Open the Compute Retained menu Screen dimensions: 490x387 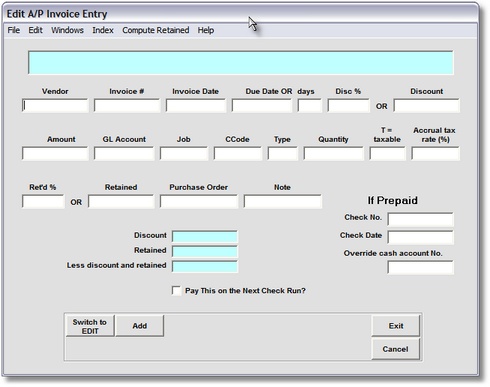coord(156,30)
